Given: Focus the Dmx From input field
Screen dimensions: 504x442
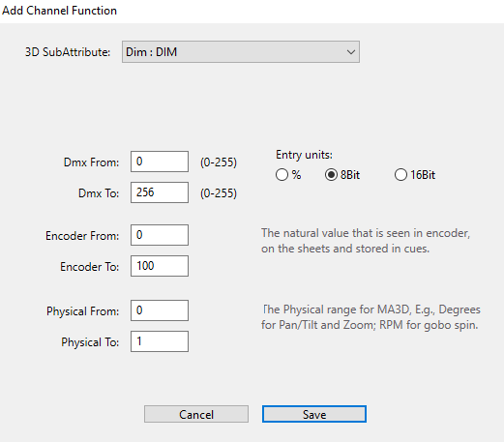Looking at the screenshot, I should coord(160,162).
